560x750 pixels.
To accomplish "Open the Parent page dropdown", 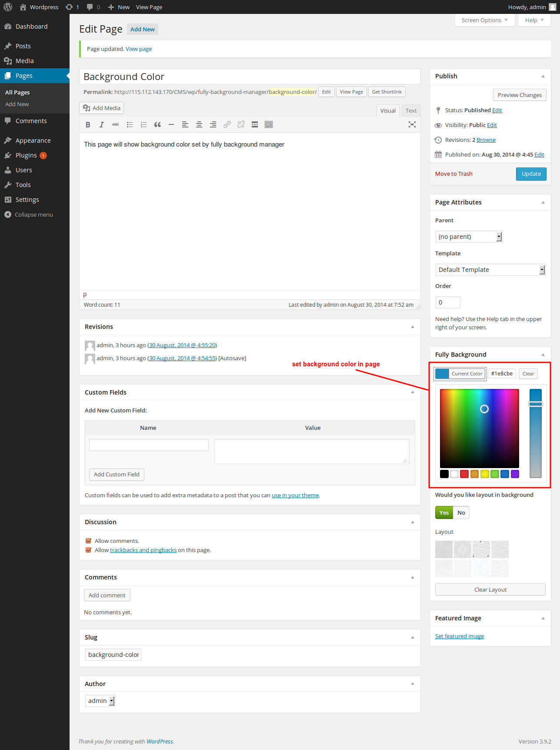I will [469, 237].
